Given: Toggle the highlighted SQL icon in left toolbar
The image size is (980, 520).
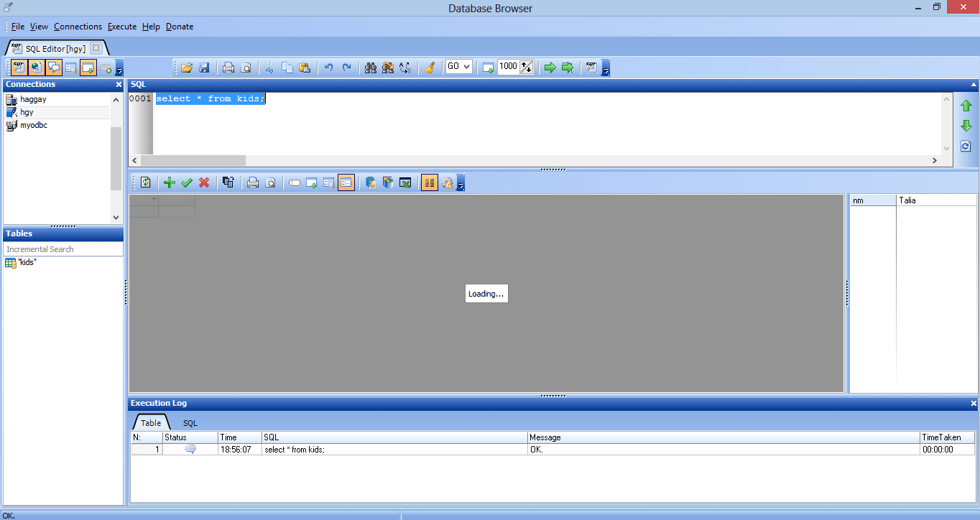Looking at the screenshot, I should [x=19, y=68].
